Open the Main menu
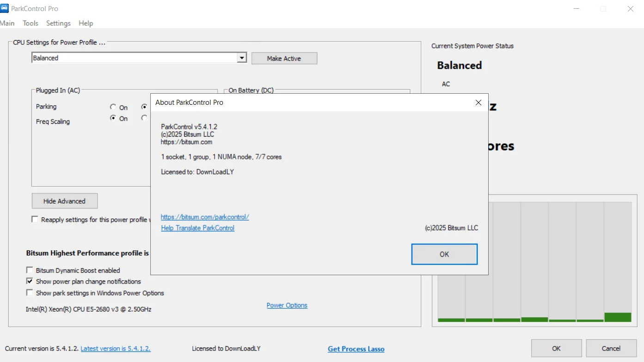Image resolution: width=644 pixels, height=362 pixels. [x=7, y=23]
